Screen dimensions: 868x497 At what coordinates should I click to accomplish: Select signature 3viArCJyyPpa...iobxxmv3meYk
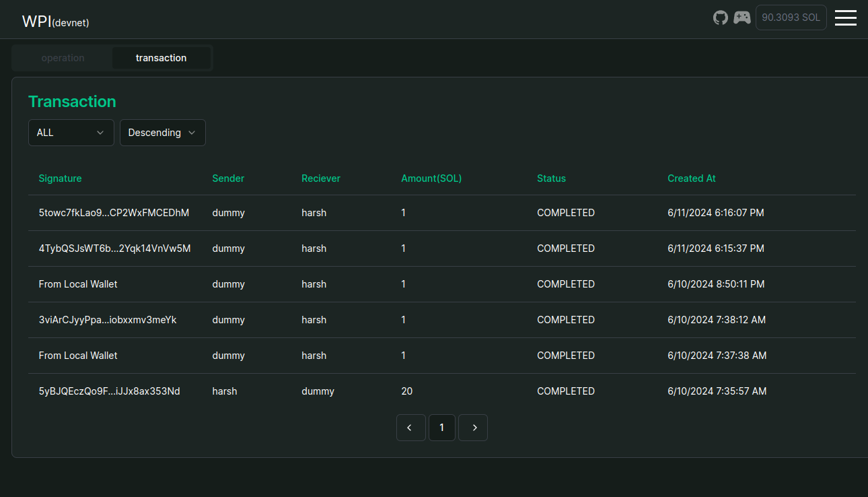pyautogui.click(x=108, y=320)
